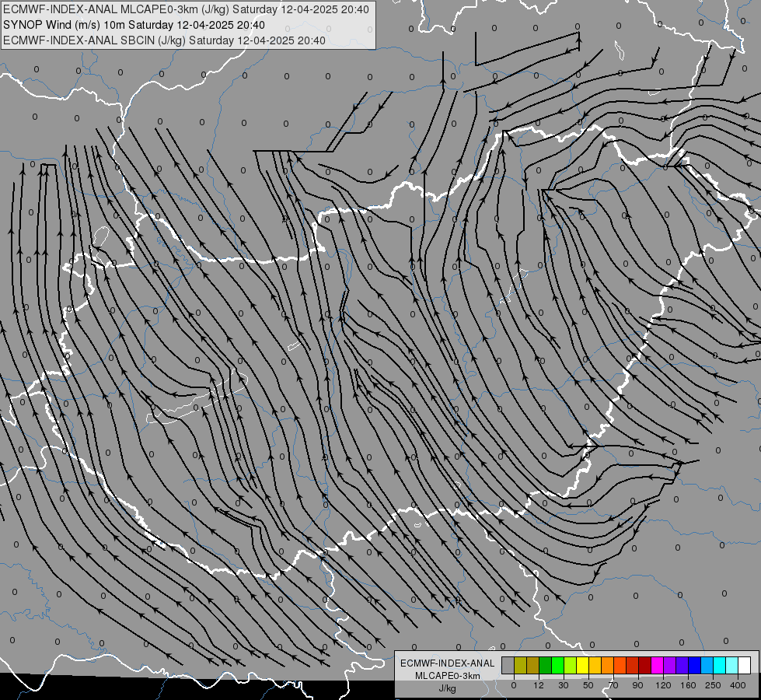Select the olive legend swatch
The height and width of the screenshot is (700, 761).
click(x=520, y=666)
